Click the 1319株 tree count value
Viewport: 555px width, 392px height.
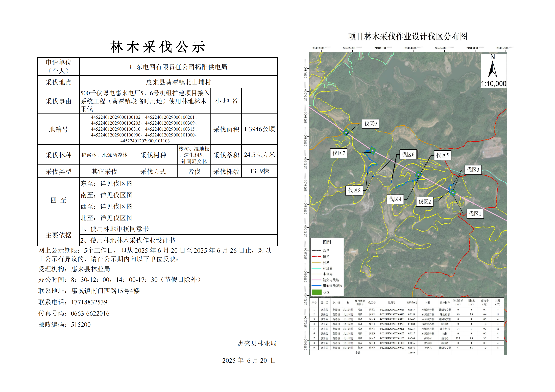259,171
